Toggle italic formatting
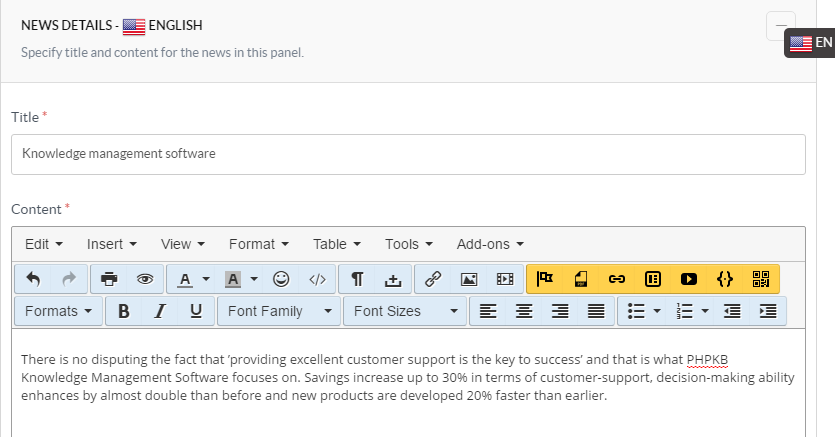This screenshot has height=437, width=835. click(x=160, y=311)
